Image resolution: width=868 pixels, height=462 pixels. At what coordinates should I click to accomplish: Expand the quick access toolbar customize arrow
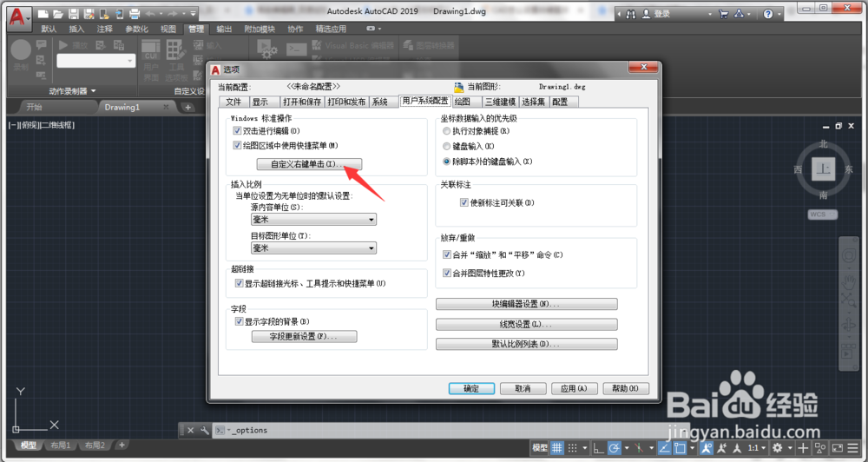tap(193, 14)
